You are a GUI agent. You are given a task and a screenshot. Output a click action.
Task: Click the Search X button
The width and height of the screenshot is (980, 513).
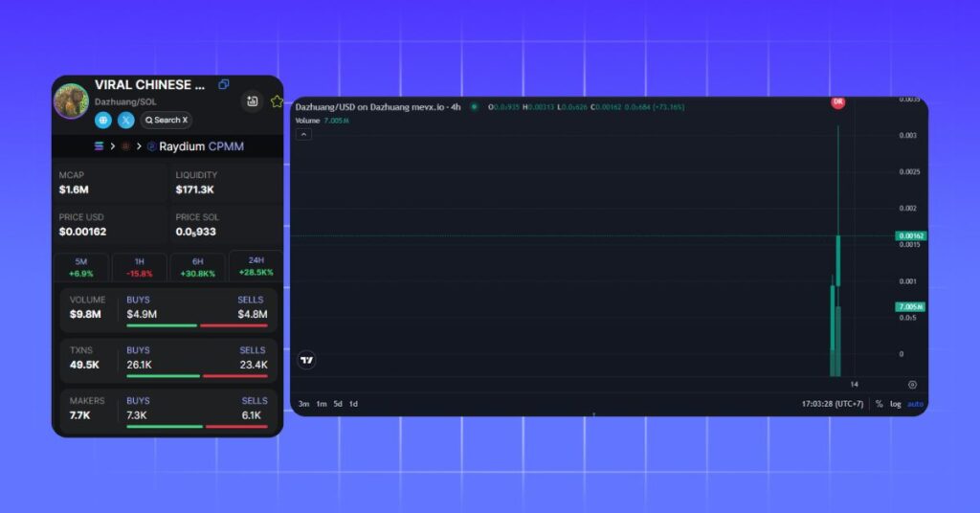coord(167,120)
